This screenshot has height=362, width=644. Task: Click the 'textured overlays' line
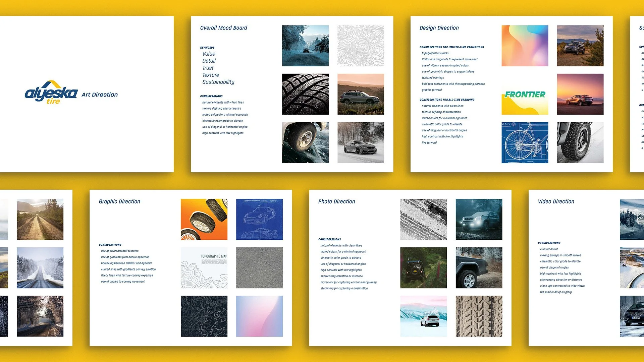[x=433, y=78]
